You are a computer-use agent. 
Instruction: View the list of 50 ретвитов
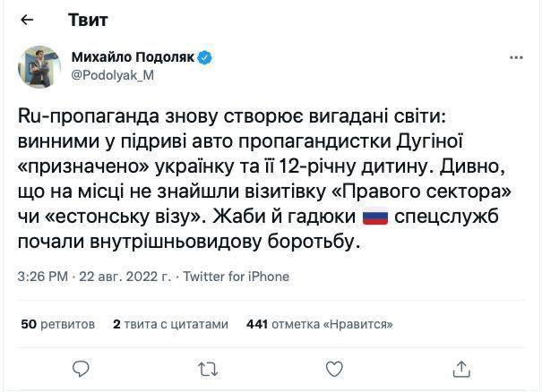[57, 324]
